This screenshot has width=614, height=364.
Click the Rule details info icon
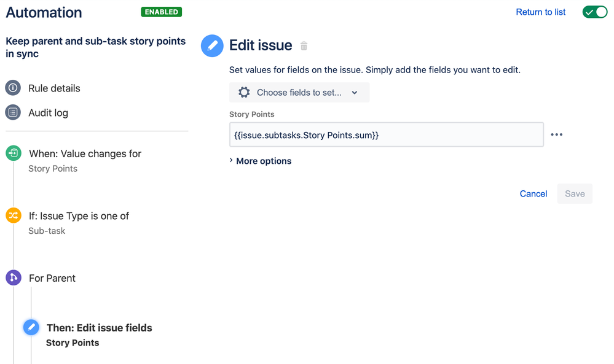13,88
